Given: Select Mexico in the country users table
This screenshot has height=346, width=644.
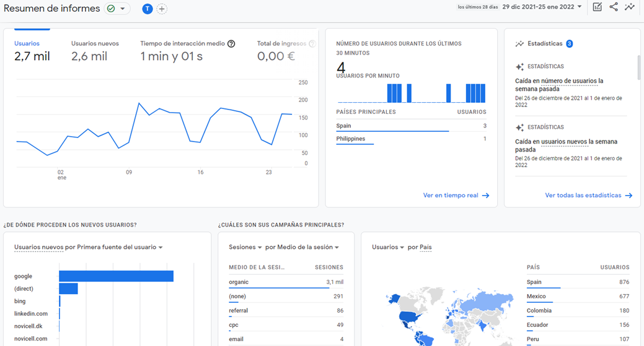Looking at the screenshot, I should [x=578, y=296].
